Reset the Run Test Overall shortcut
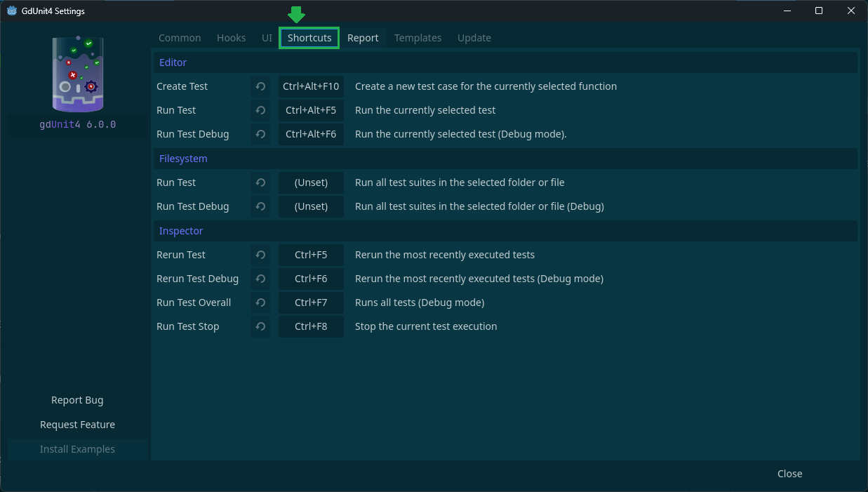The width and height of the screenshot is (868, 492). 260,302
